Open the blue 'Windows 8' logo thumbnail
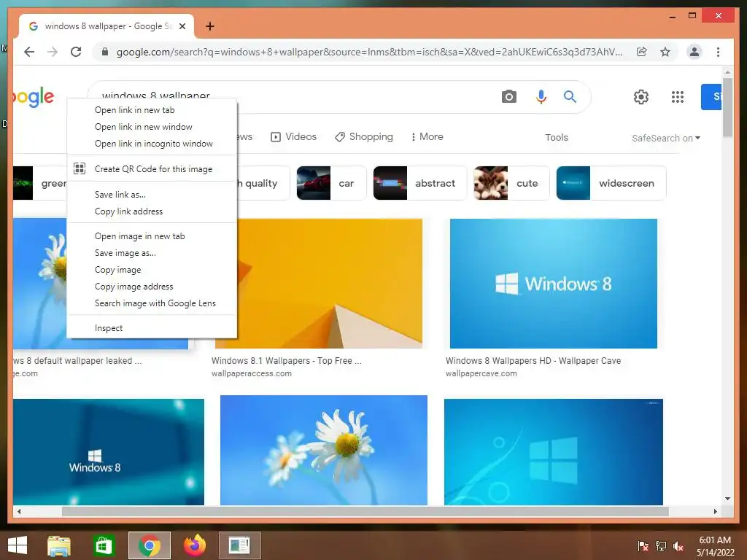The image size is (747, 560). 554,284
